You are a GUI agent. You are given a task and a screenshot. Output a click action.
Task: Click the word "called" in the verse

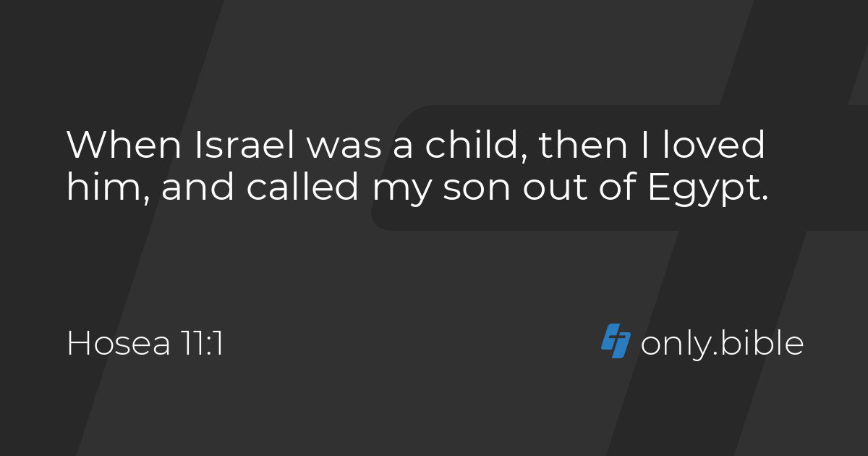point(302,188)
